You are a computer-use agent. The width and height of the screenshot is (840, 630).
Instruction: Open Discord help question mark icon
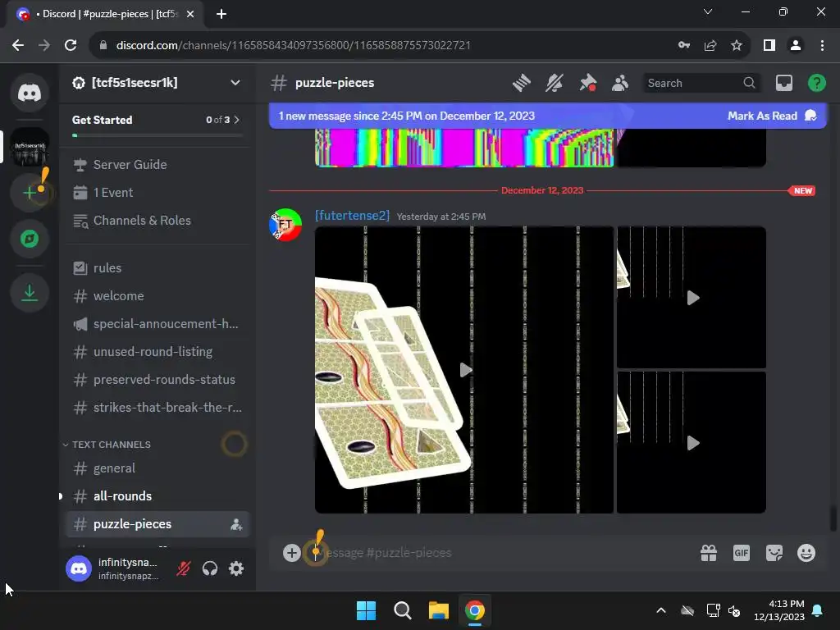(816, 83)
